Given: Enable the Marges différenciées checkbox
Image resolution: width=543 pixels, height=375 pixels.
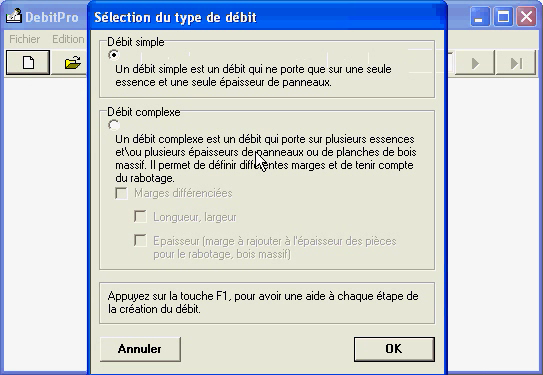Looking at the screenshot, I should pyautogui.click(x=122, y=193).
